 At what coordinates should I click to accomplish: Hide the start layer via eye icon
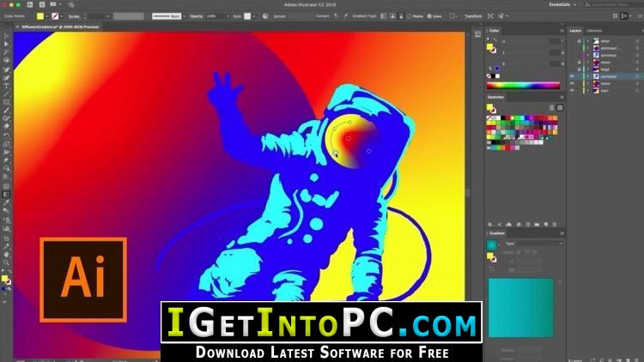pyautogui.click(x=572, y=90)
